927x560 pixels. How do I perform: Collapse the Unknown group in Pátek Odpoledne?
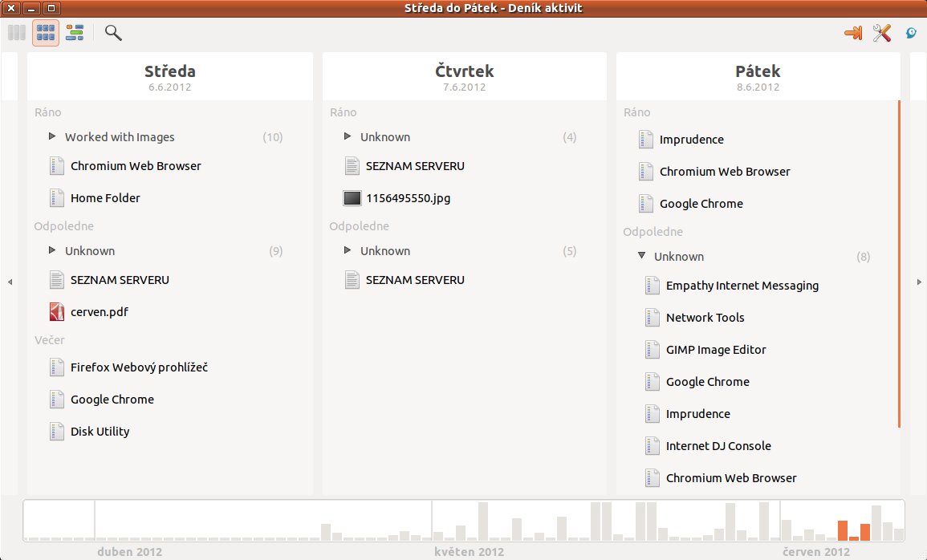pyautogui.click(x=641, y=256)
